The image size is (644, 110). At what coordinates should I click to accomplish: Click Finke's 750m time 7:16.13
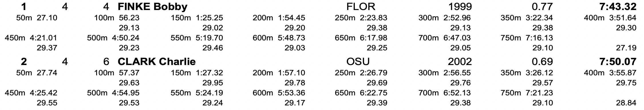(x=539, y=38)
